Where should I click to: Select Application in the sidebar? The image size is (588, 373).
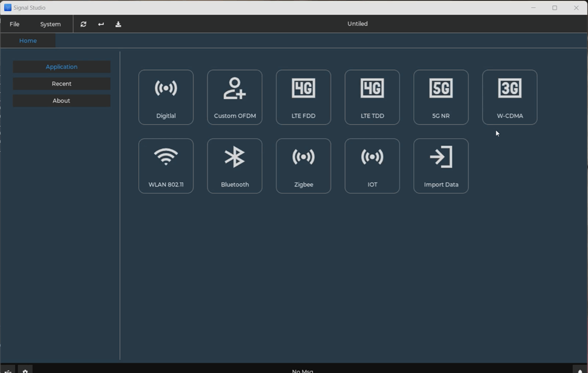62,67
